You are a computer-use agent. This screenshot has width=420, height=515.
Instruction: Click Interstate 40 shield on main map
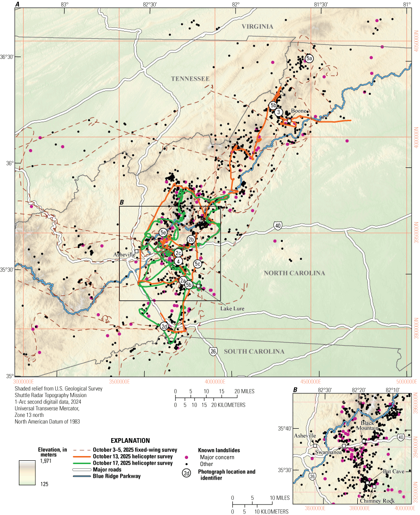point(278,227)
